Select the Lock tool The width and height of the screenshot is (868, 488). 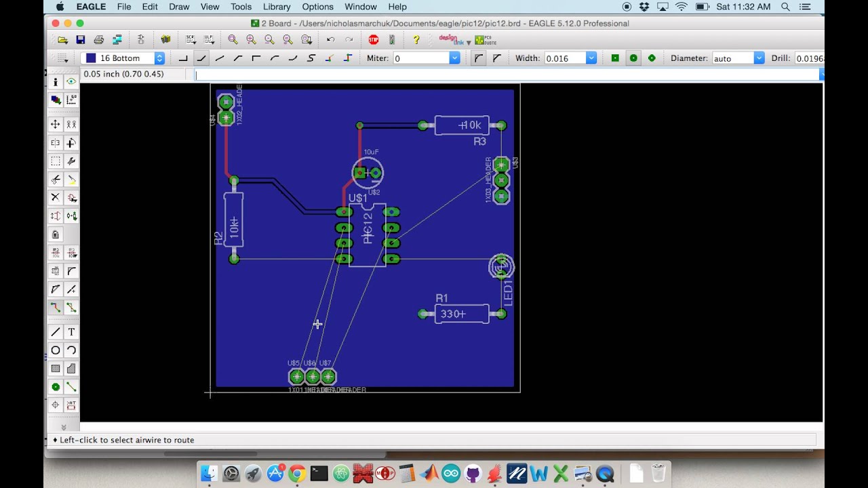coord(55,235)
